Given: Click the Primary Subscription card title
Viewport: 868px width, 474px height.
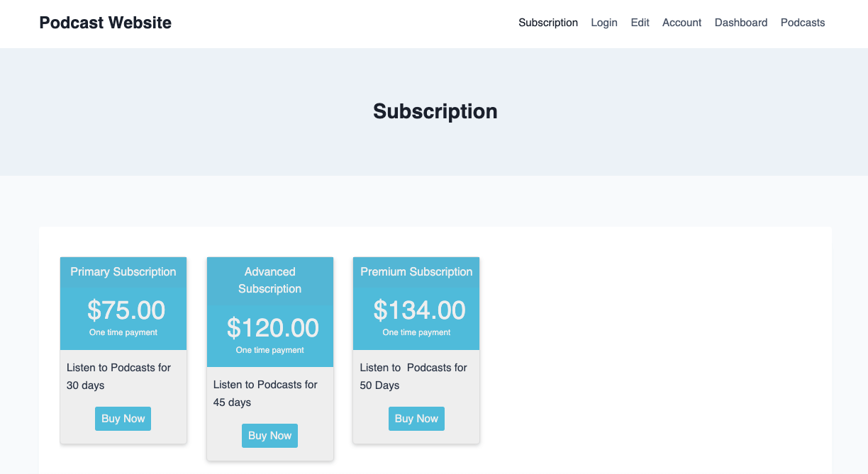Looking at the screenshot, I should point(123,272).
